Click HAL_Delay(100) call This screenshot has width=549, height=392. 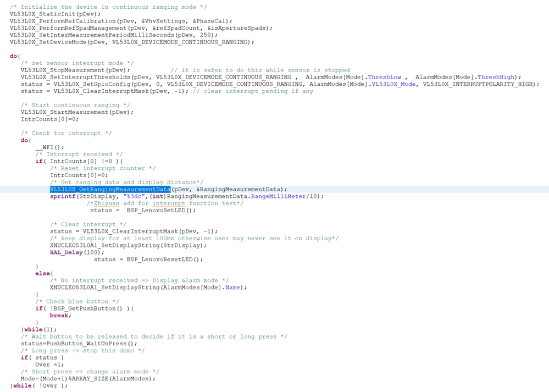point(77,252)
